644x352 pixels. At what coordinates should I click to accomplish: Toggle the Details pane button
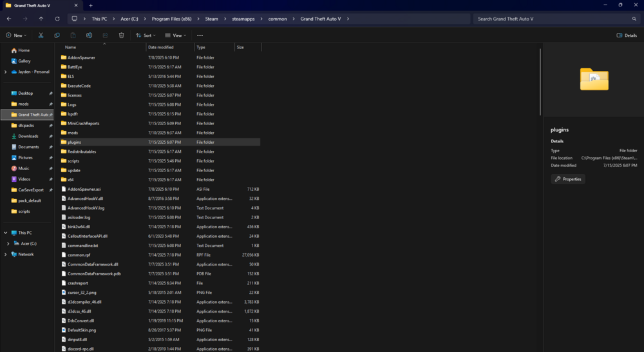pos(627,35)
